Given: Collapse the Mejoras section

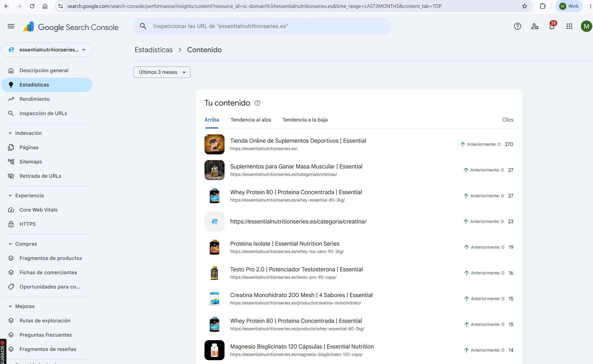Looking at the screenshot, I should [21, 306].
